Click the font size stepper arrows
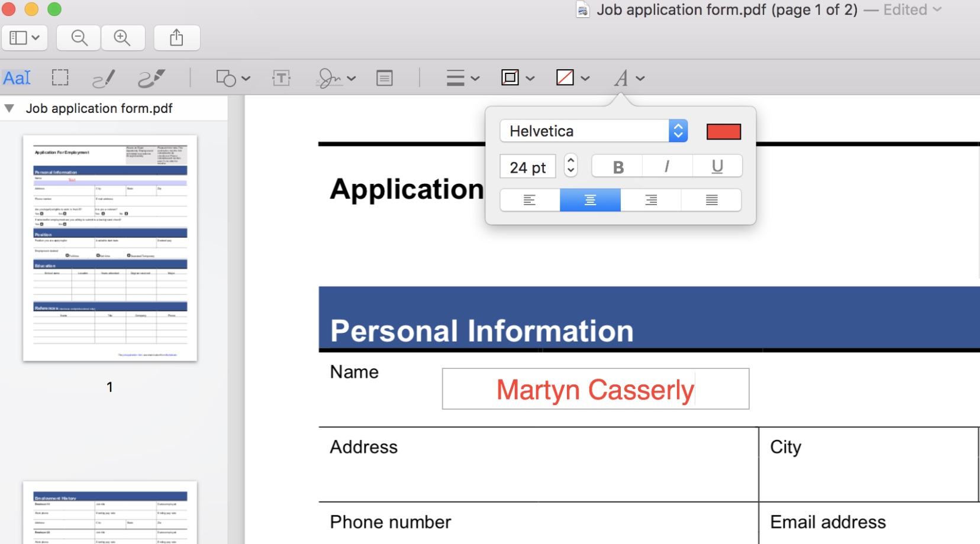The height and width of the screenshot is (544, 980). coord(570,165)
